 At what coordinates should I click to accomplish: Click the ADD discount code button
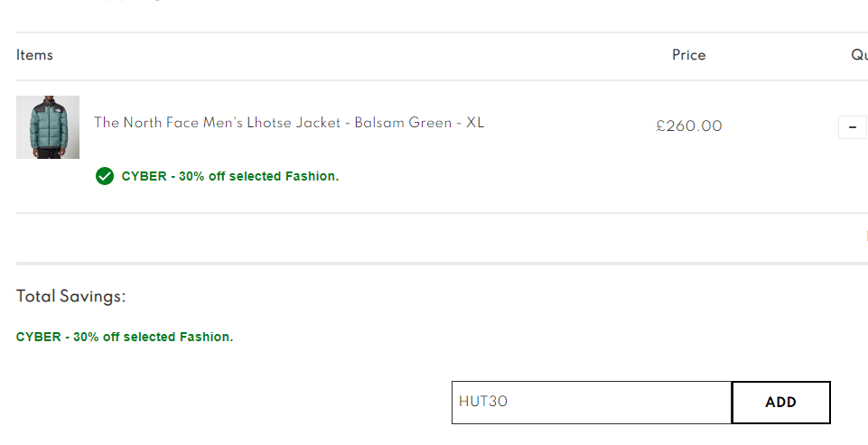click(x=781, y=403)
